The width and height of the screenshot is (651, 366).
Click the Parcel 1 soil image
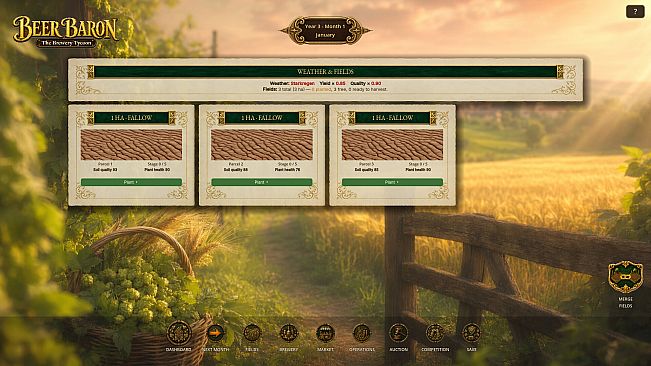pos(131,144)
